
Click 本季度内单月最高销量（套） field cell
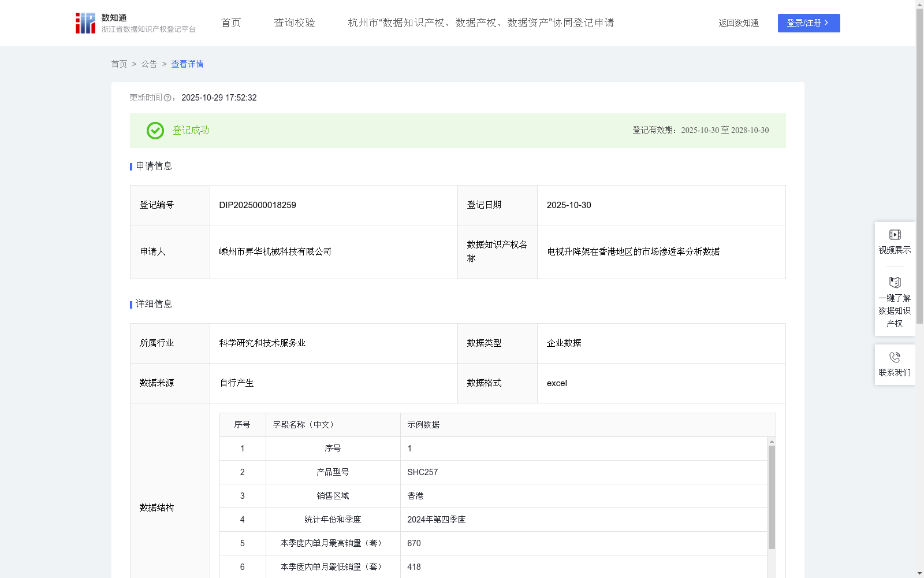tap(333, 543)
